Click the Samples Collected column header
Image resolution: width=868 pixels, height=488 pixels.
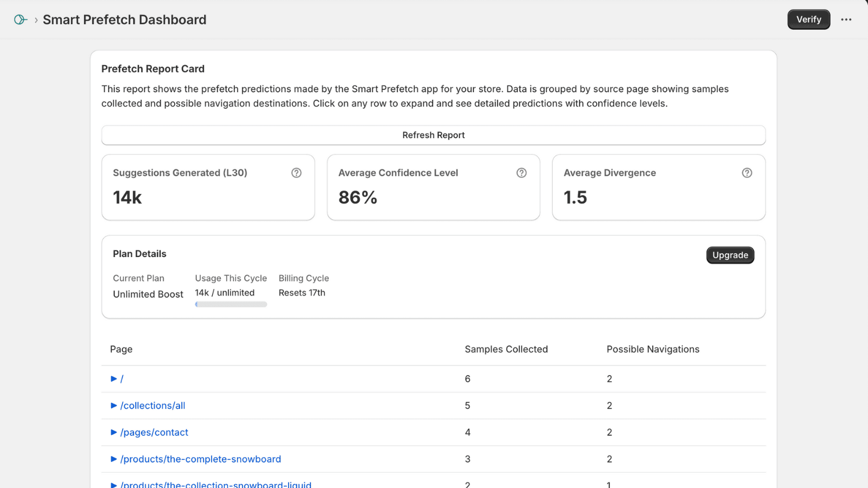506,349
